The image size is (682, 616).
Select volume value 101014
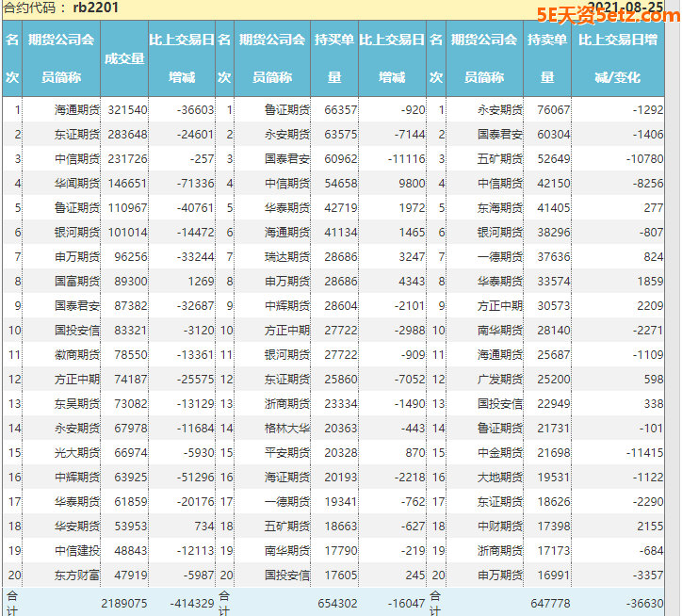(x=127, y=233)
